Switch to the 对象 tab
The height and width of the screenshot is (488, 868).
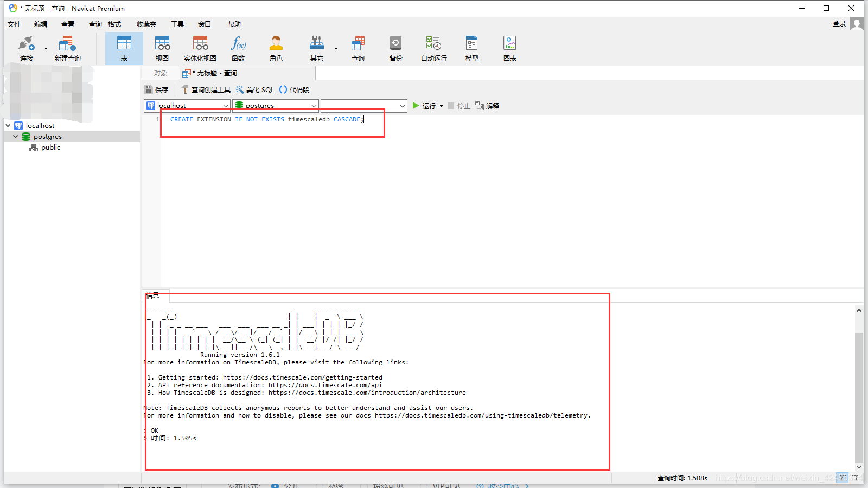point(161,73)
